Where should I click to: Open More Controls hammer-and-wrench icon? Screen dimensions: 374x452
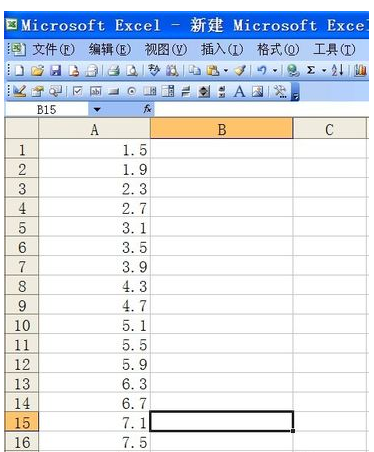tap(280, 91)
